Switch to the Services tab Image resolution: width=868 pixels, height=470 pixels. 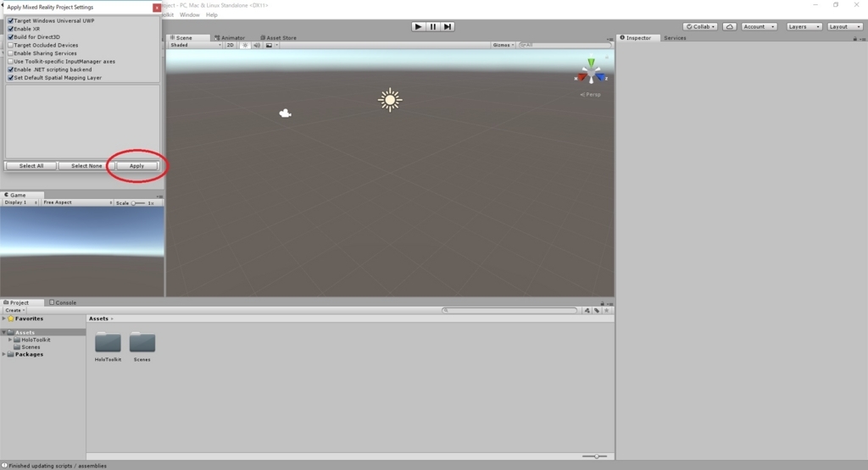pos(675,38)
